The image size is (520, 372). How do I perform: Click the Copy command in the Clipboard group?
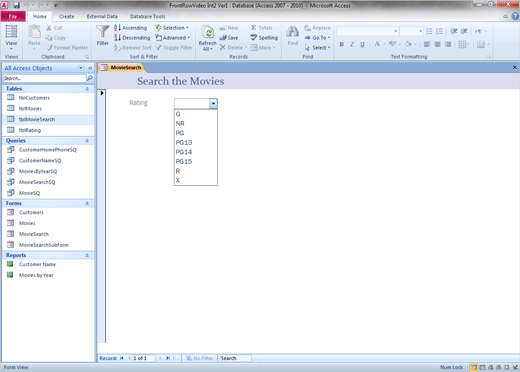[x=56, y=38]
